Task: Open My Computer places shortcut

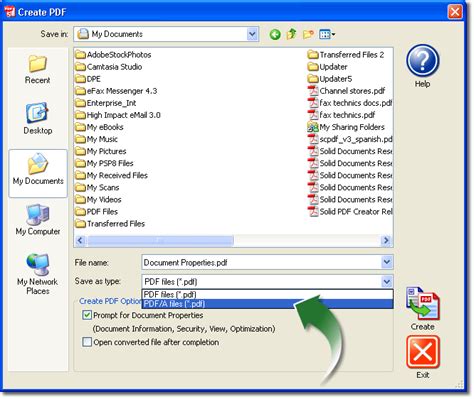Action: (38, 220)
